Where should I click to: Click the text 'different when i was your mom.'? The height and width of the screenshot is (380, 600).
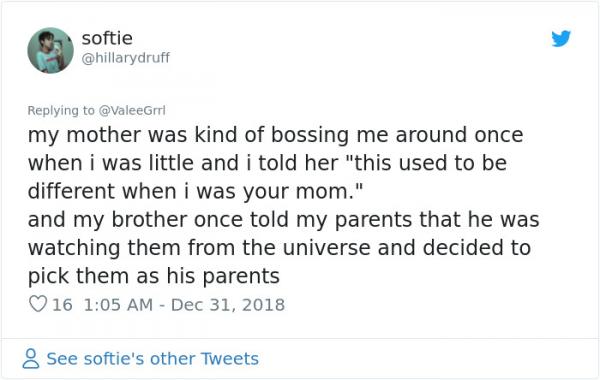194,191
